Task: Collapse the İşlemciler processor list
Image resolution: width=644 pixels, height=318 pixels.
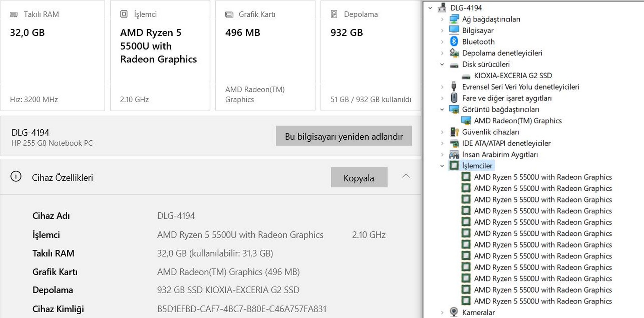Action: 442,166
